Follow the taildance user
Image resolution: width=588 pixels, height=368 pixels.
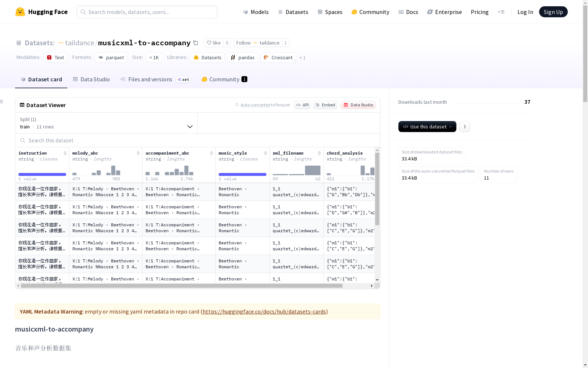[258, 43]
